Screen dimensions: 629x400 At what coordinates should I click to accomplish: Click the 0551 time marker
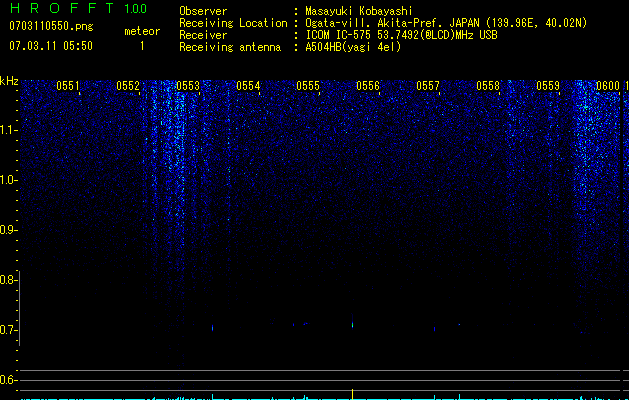pyautogui.click(x=68, y=86)
